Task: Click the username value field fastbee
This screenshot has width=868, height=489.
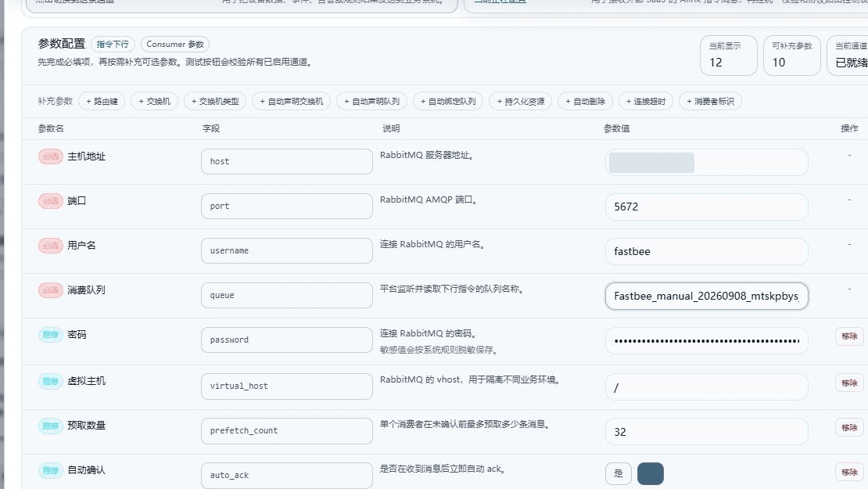Action: coord(707,251)
